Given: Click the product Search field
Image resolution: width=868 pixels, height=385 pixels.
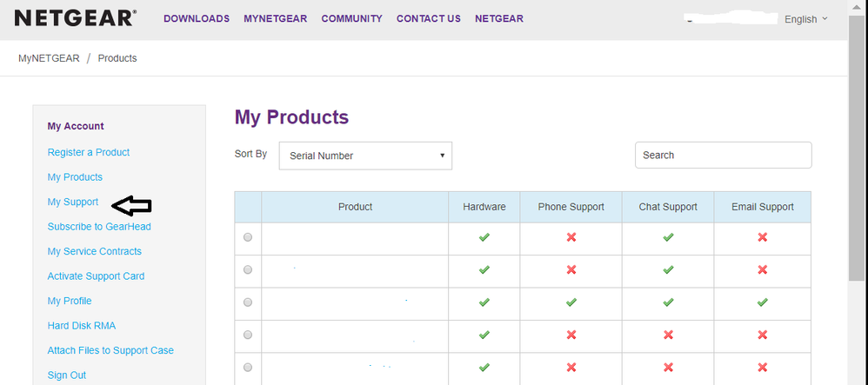Looking at the screenshot, I should (x=723, y=155).
